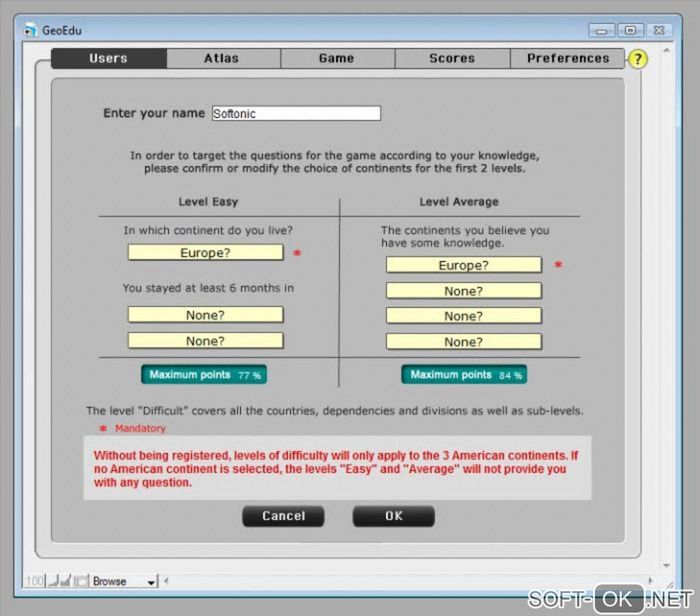
Task: Open last None selector under Level Average
Action: coord(463,342)
